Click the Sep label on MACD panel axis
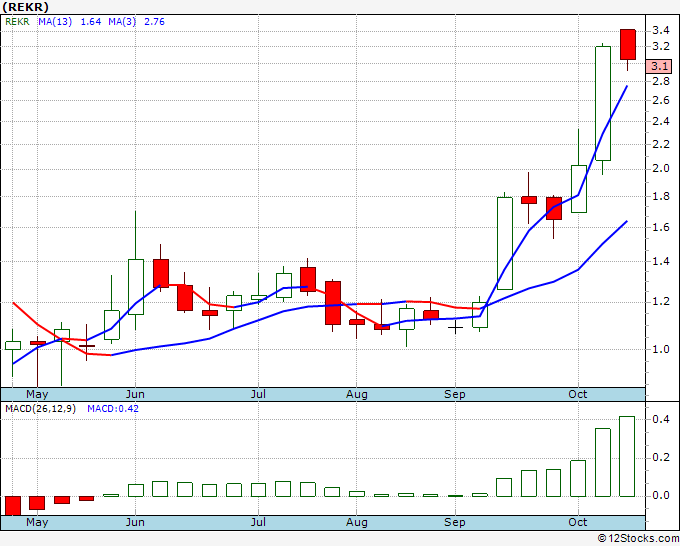 pyautogui.click(x=455, y=522)
